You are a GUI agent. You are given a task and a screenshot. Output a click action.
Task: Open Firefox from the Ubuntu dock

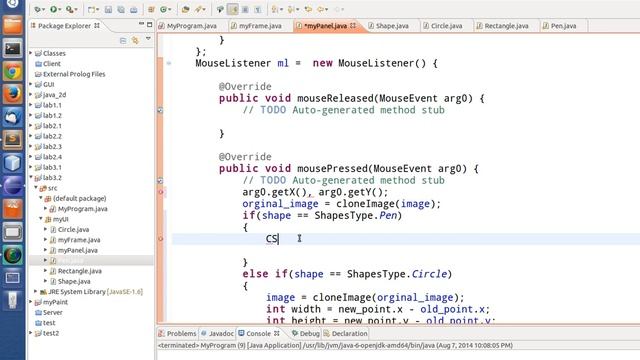pos(13,94)
